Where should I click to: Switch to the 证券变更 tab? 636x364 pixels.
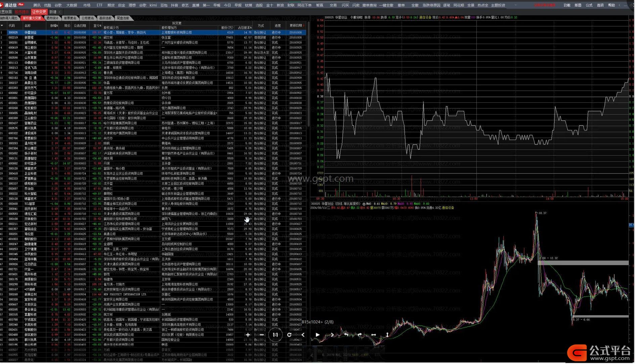[39, 12]
